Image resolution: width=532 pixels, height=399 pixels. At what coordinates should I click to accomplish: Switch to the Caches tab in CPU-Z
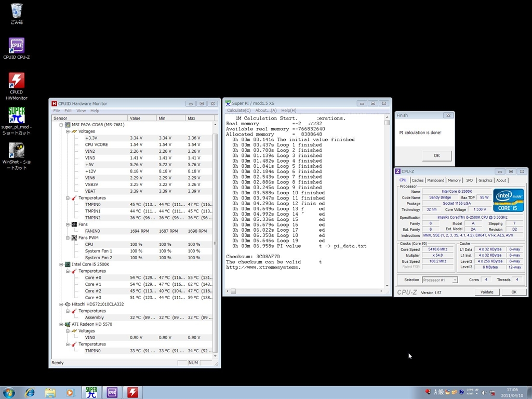pos(417,180)
